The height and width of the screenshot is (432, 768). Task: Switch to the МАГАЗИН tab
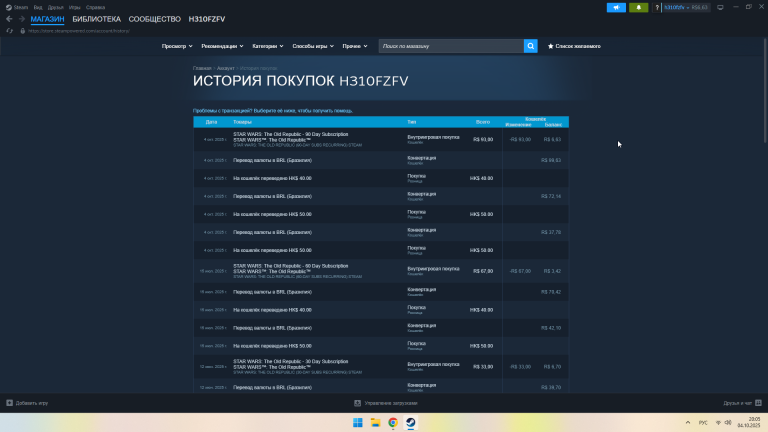point(48,19)
